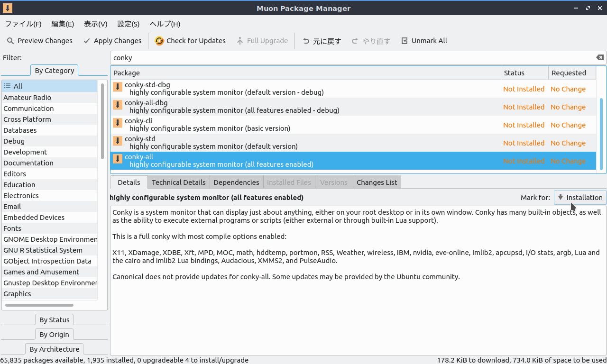Open the ヘルプ(H) menu

click(x=165, y=24)
